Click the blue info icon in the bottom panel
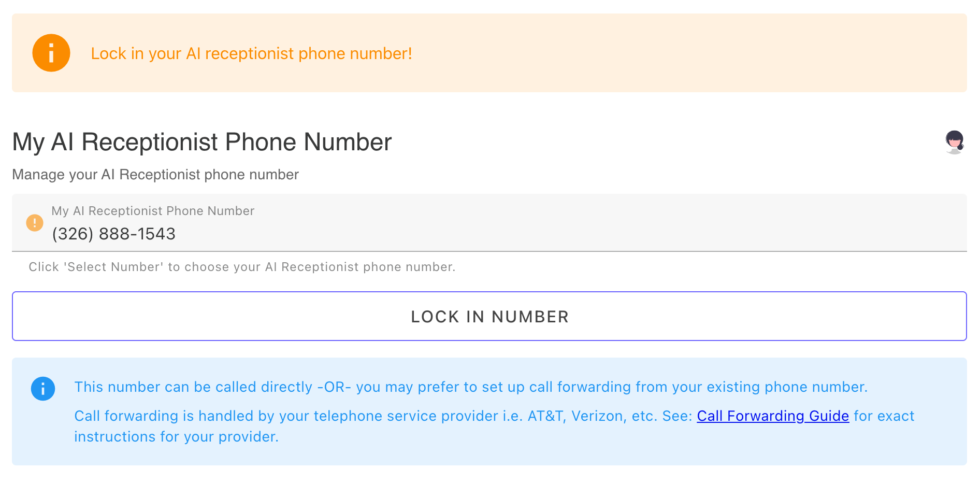The width and height of the screenshot is (980, 497). click(x=43, y=389)
